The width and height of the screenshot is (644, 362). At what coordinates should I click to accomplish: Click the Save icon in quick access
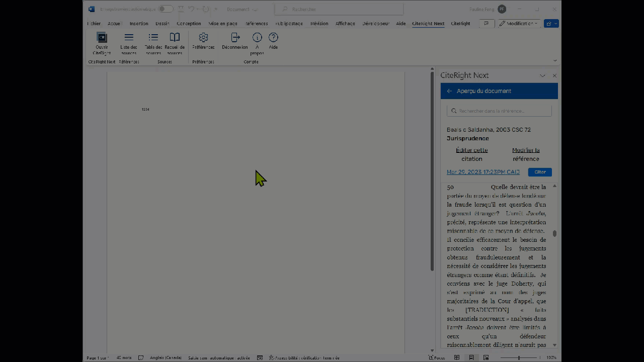point(180,9)
